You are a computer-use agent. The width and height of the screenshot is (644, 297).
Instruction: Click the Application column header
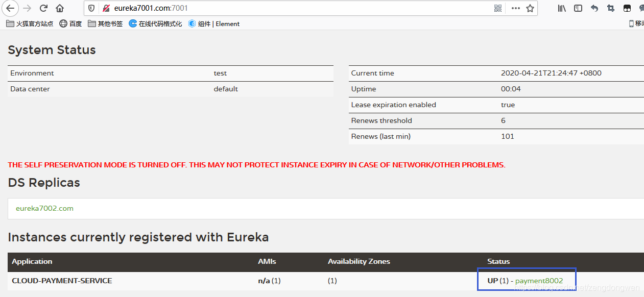(x=32, y=261)
